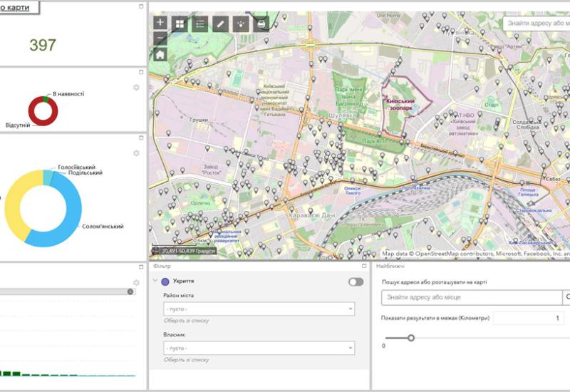Viewport: 570px width, 392px height.
Task: Open the basemap gallery grid icon
Action: (x=180, y=24)
